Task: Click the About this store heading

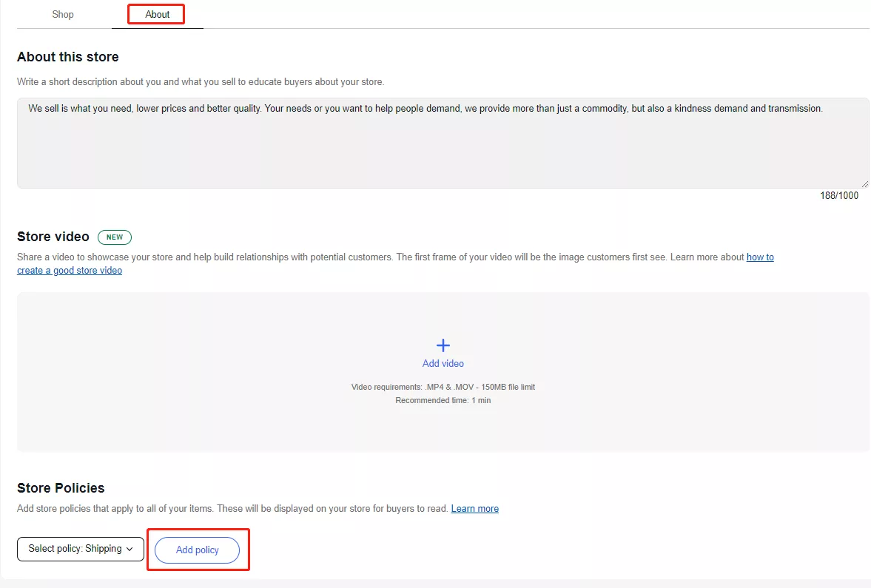Action: pos(68,57)
